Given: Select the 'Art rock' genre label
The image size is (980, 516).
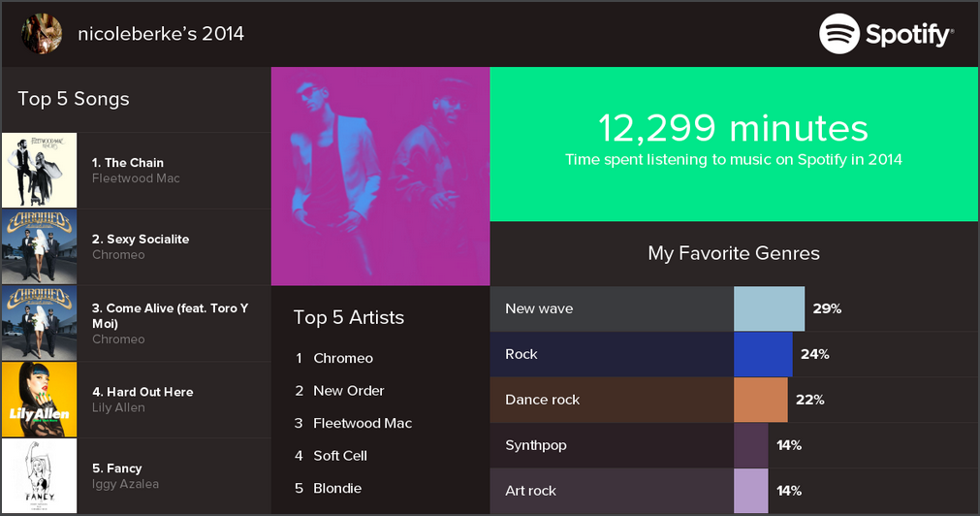Looking at the screenshot, I should (530, 491).
